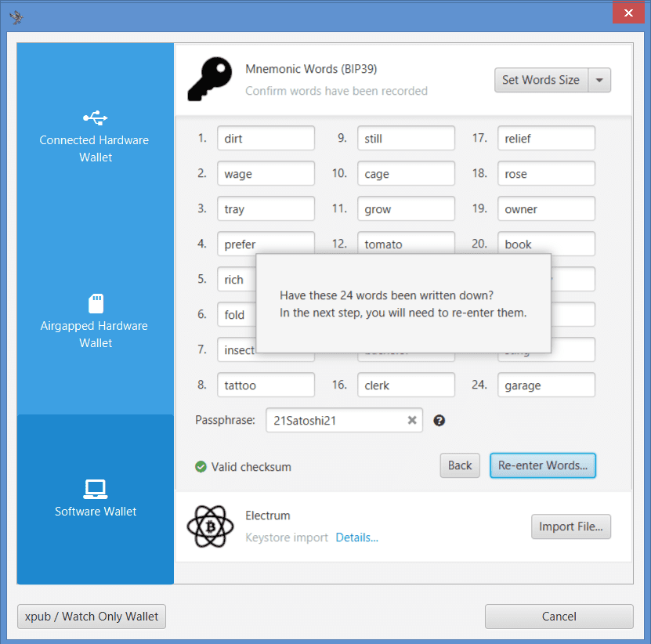Click the Passphrase: label
Screen dimensions: 651x644
[225, 420]
